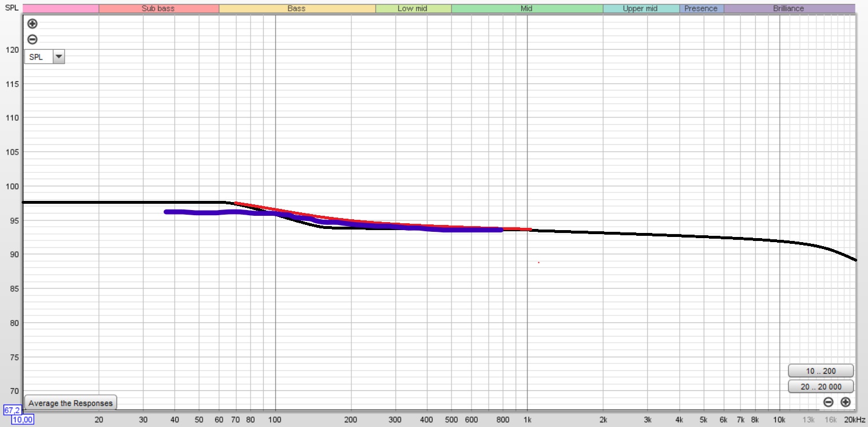868x427 pixels.
Task: Click the Sub bass band label
Action: (158, 9)
